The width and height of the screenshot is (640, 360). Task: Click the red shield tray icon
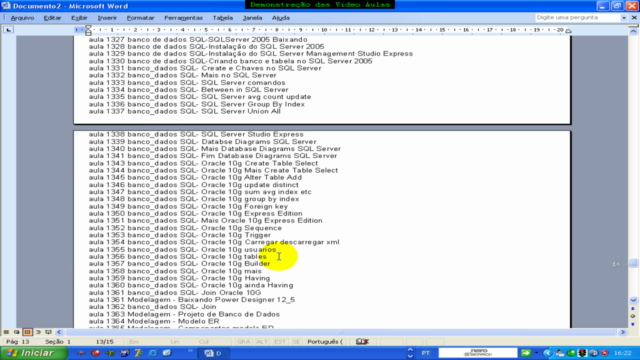tap(604, 353)
